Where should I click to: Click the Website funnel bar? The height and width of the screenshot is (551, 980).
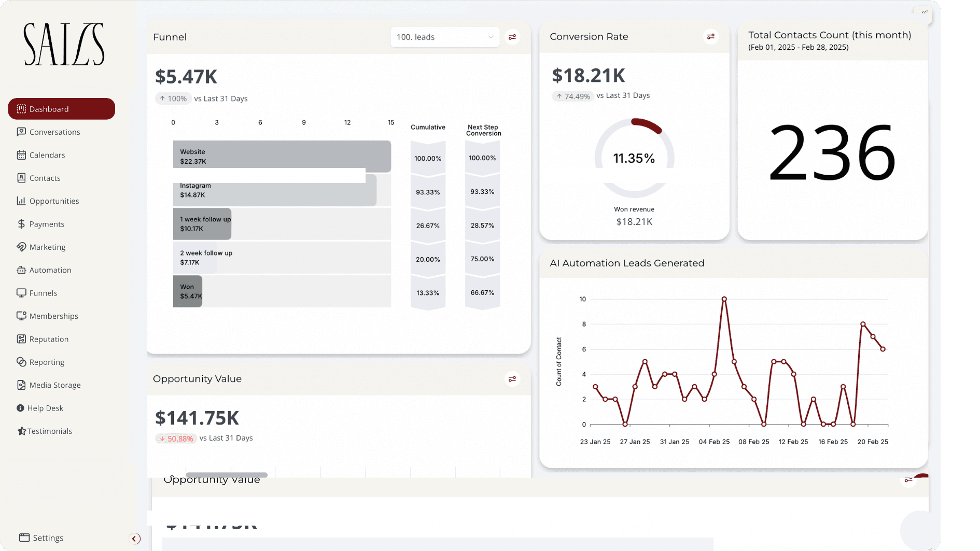click(282, 156)
